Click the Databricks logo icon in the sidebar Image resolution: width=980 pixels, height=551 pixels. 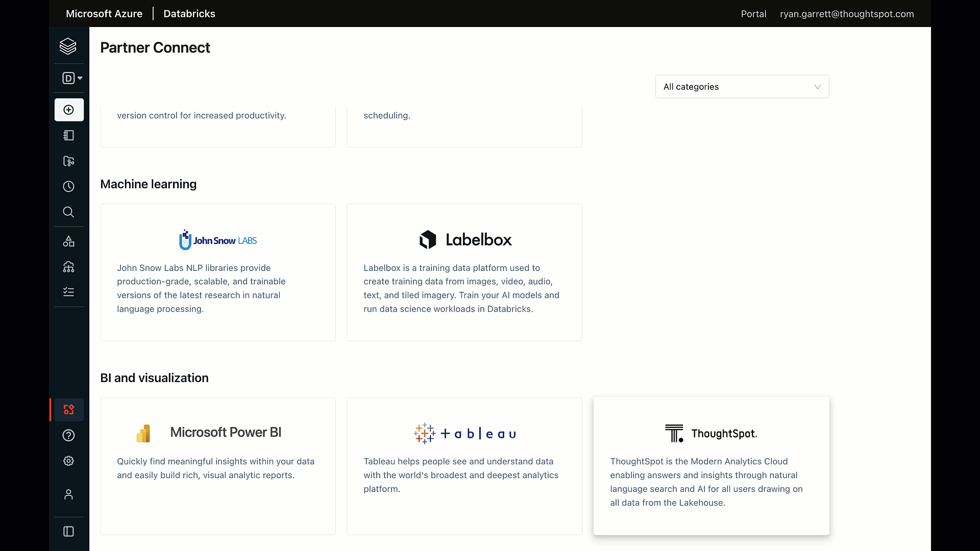pos(68,46)
